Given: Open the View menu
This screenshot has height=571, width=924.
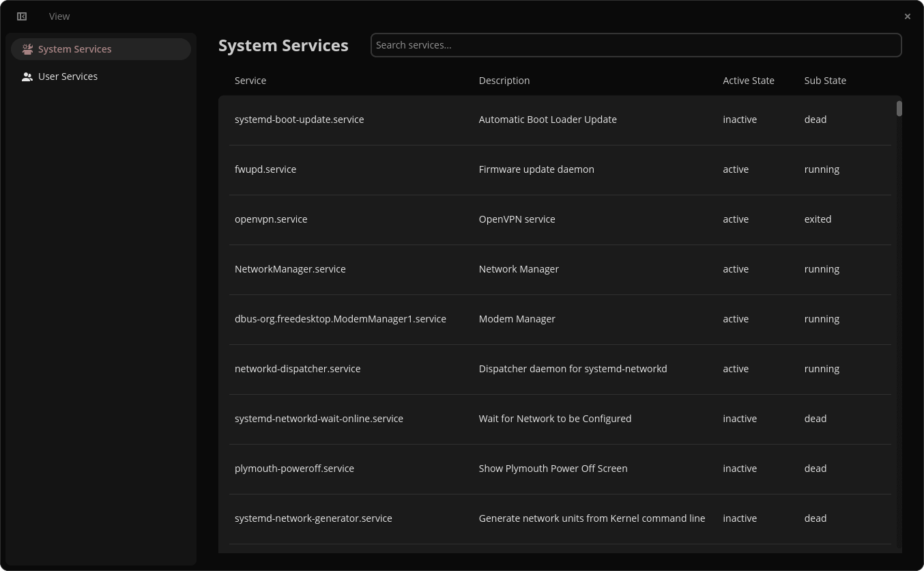Looking at the screenshot, I should [x=59, y=16].
